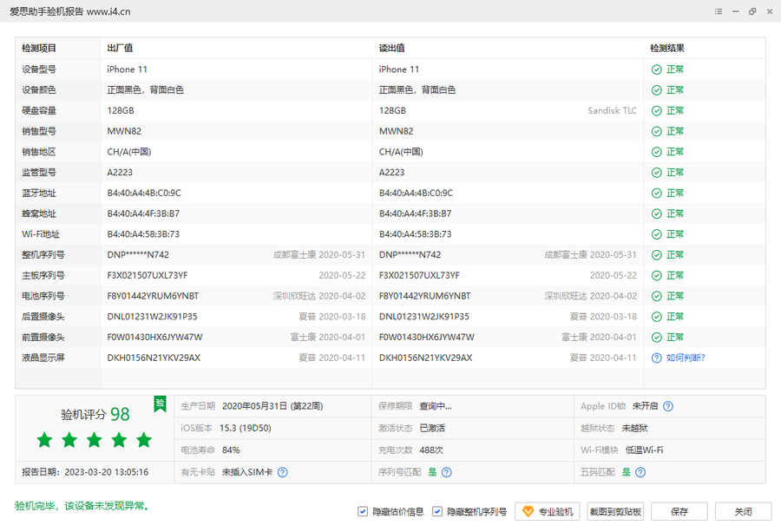
Task: Click 检测项目 column header
Action: 39,49
